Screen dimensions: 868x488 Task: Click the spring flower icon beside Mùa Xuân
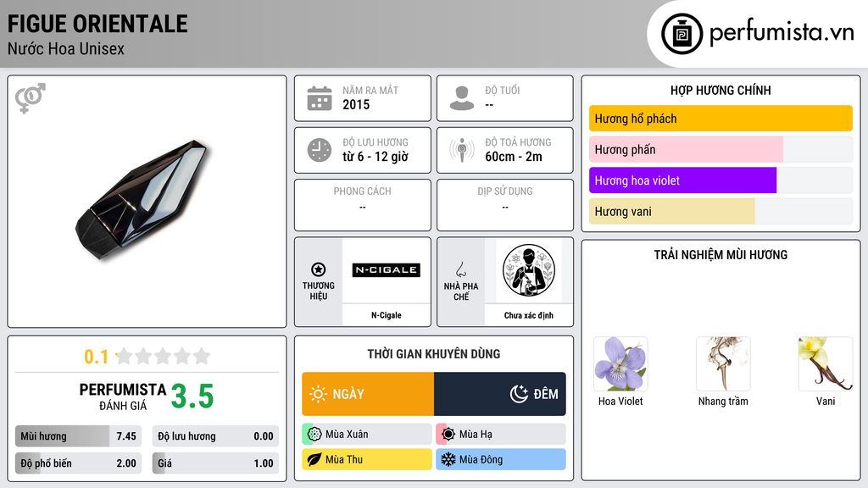coord(314,435)
